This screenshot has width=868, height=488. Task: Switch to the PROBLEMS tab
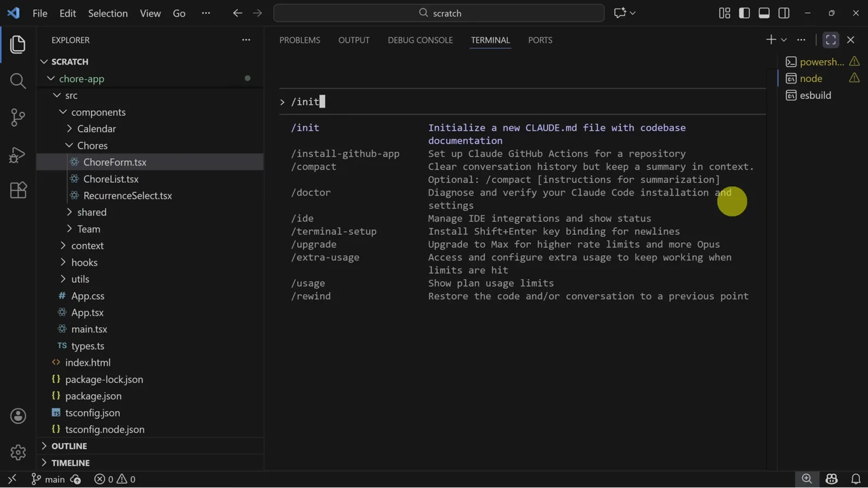pyautogui.click(x=300, y=40)
